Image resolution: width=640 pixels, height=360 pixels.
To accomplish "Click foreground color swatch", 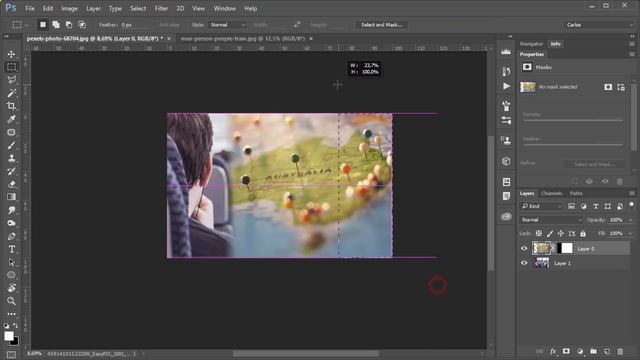I will coord(9,336).
